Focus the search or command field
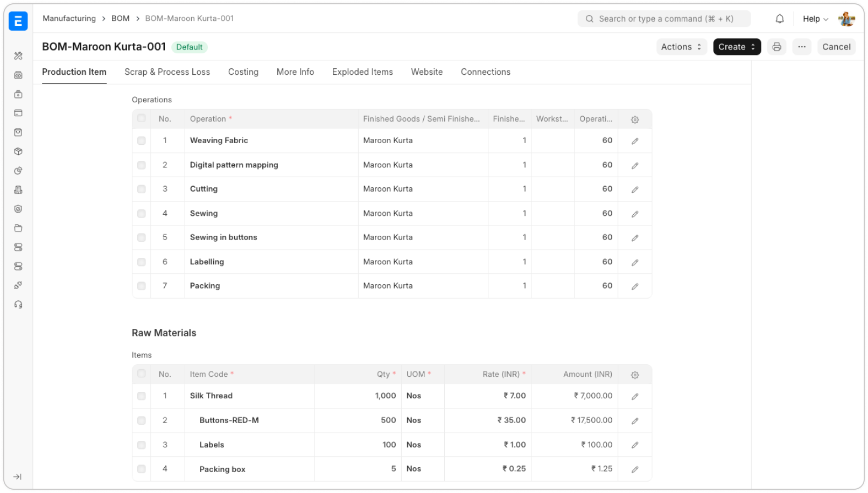The width and height of the screenshot is (868, 493). point(664,19)
